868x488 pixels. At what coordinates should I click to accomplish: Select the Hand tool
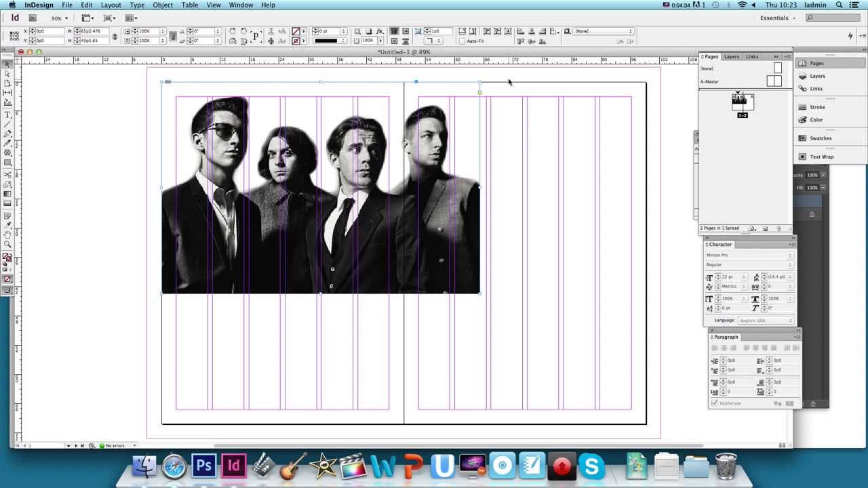click(x=7, y=234)
